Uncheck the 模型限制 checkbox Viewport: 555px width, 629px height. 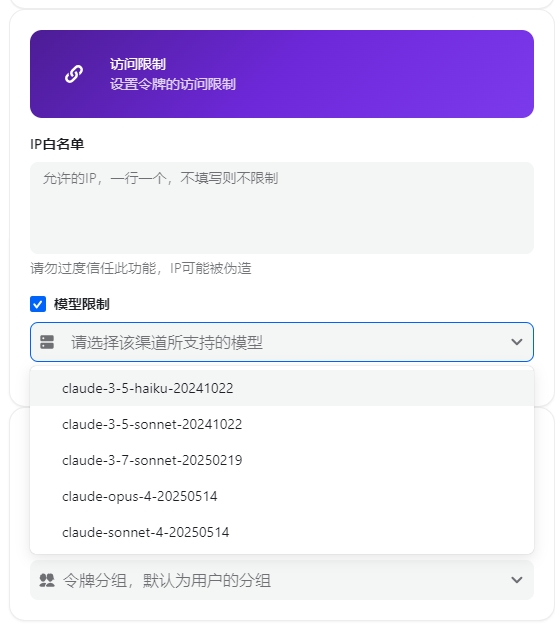point(38,304)
